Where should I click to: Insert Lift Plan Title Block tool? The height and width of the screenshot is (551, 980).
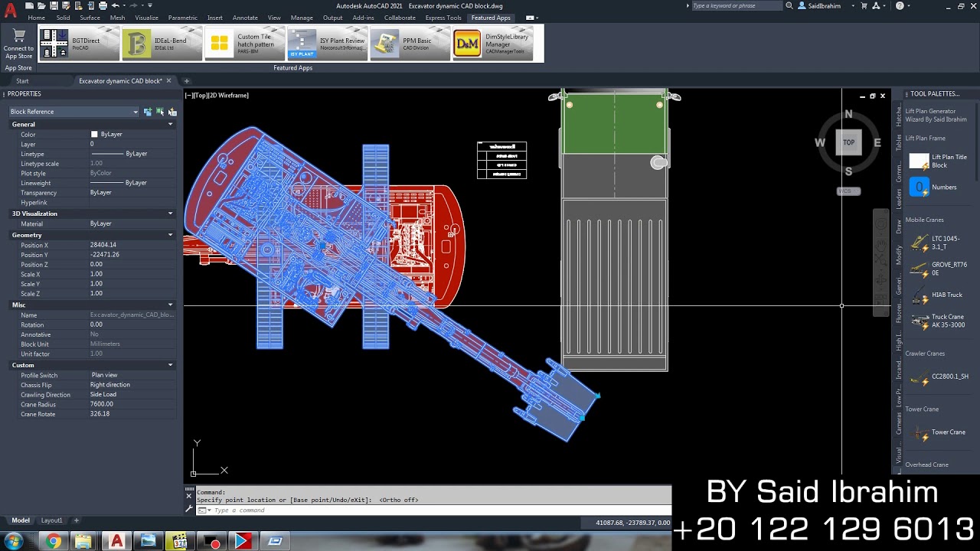pos(939,161)
